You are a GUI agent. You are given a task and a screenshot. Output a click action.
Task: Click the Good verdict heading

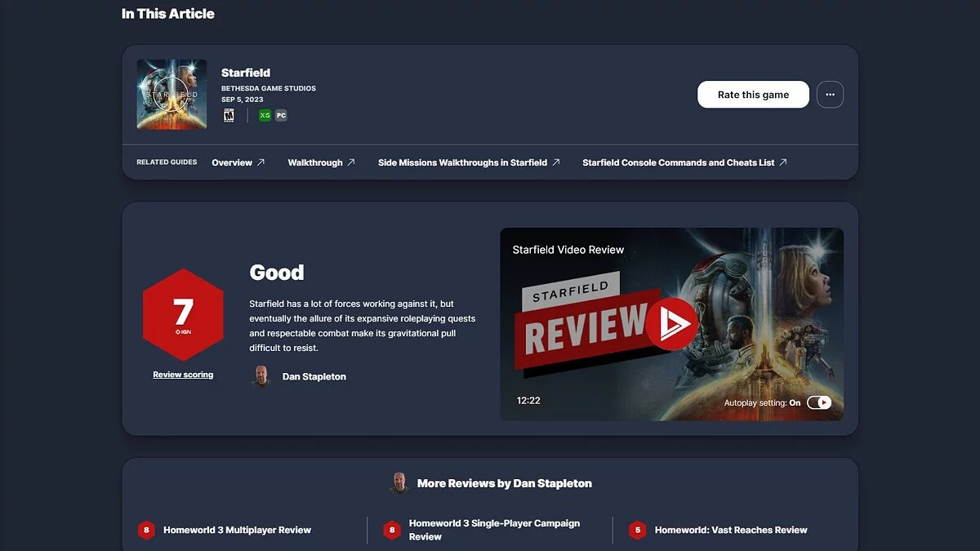click(x=277, y=273)
